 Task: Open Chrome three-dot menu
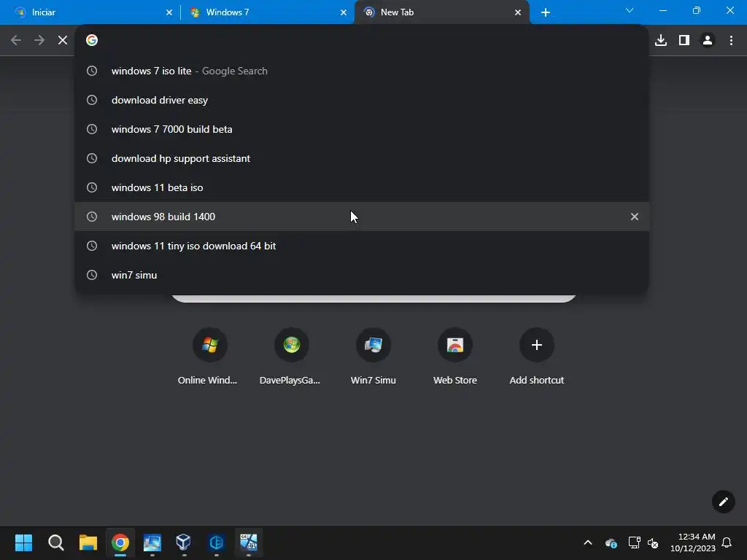point(731,41)
